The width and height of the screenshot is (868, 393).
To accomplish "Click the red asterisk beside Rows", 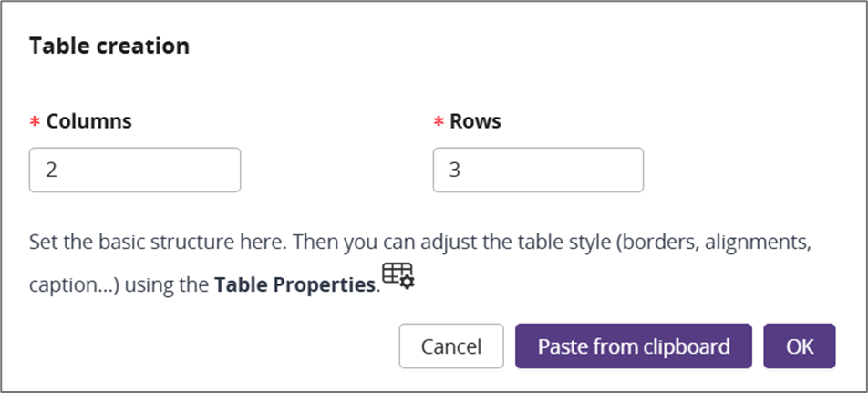I will pyautogui.click(x=439, y=122).
